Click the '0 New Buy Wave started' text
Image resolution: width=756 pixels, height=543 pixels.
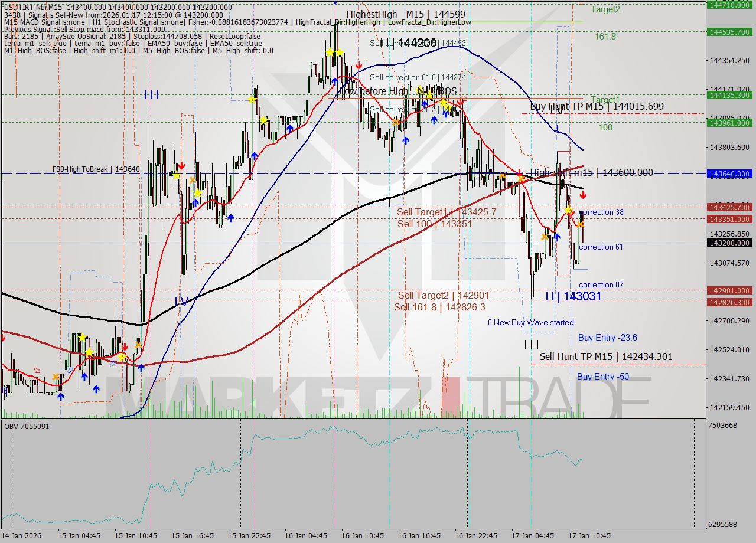[x=530, y=323]
